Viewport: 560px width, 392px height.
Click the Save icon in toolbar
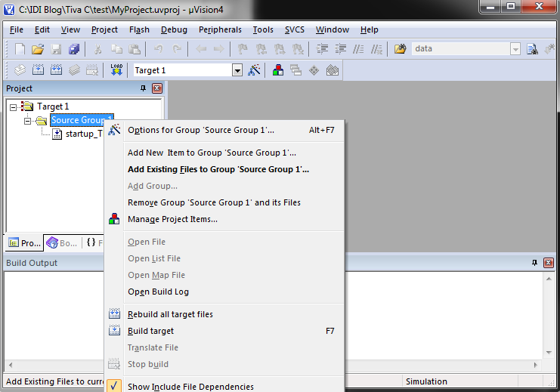click(56, 48)
